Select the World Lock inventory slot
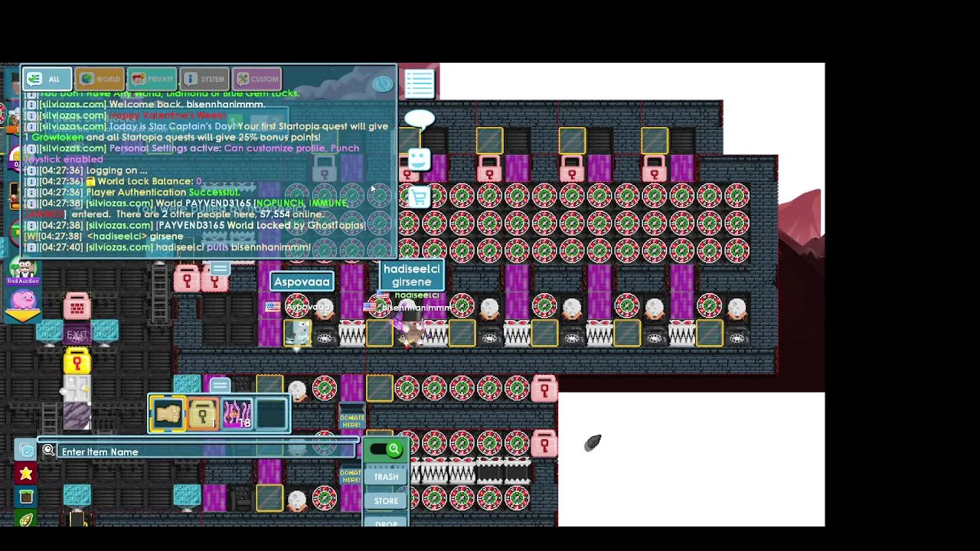The image size is (980, 551). point(202,414)
